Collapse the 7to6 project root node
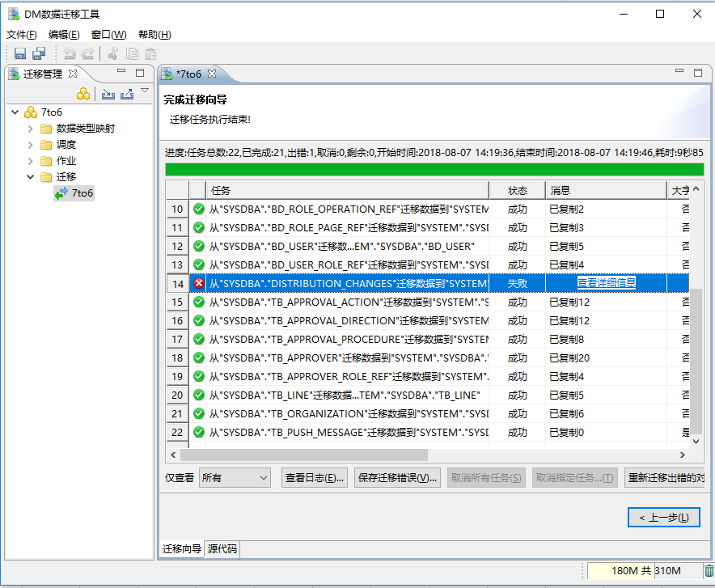Screen dimensions: 715x588 tap(15, 112)
